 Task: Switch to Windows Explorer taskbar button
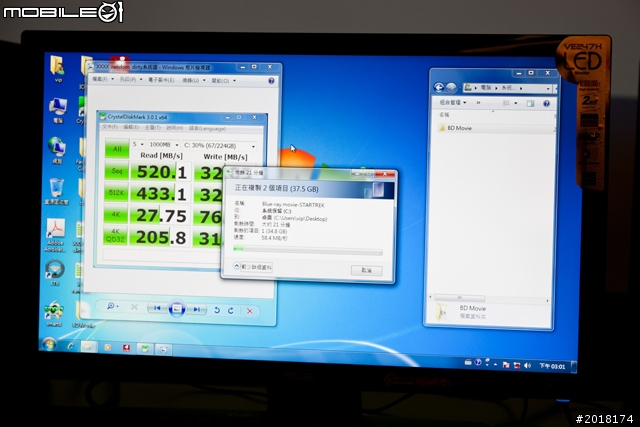[89, 347]
